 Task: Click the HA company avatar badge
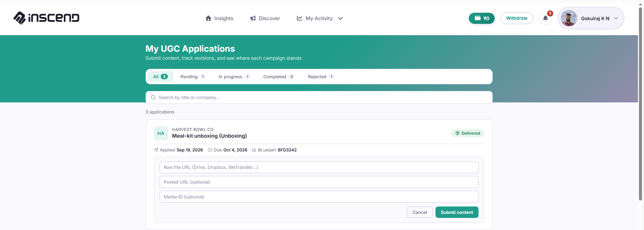[161, 133]
